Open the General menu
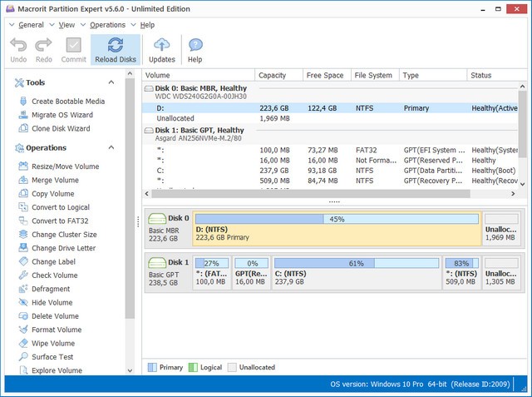Image resolution: width=532 pixels, height=397 pixels. point(31,25)
